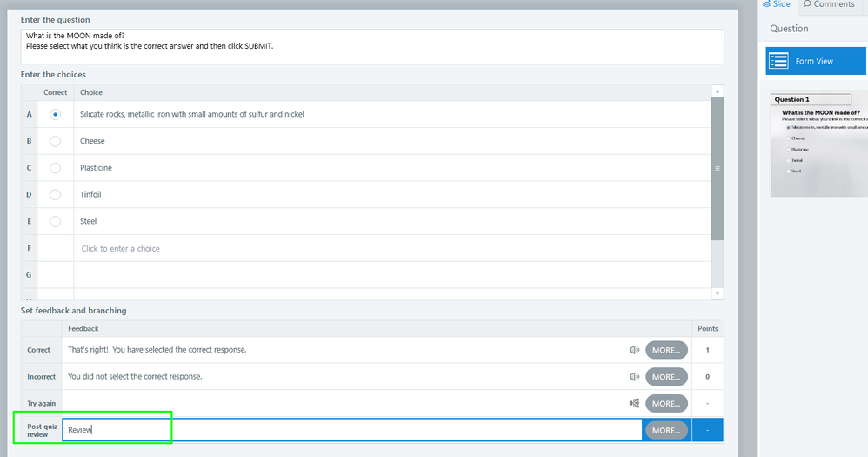Click the row letter A label
This screenshot has width=868, height=457.
[x=30, y=114]
